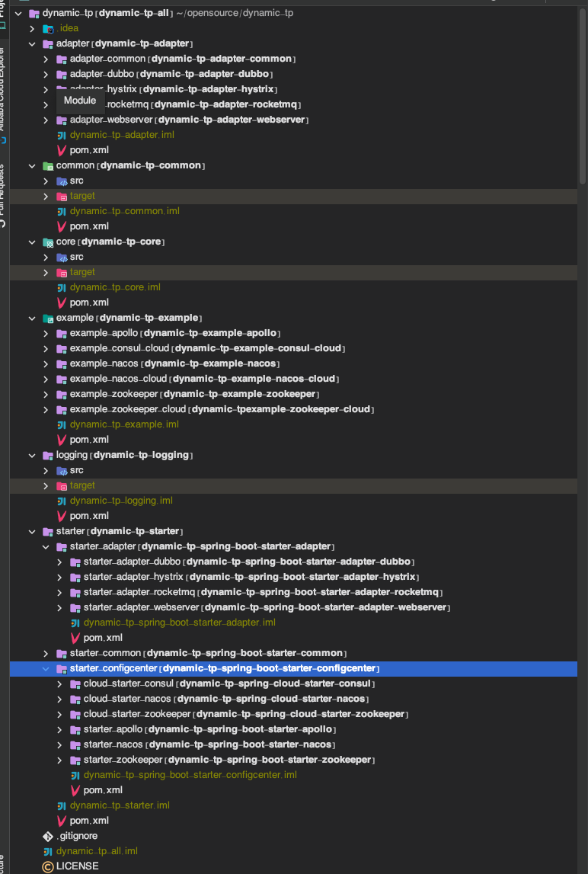Click the project tree vertical scrollbar
This screenshot has height=874, width=588.
click(583, 99)
